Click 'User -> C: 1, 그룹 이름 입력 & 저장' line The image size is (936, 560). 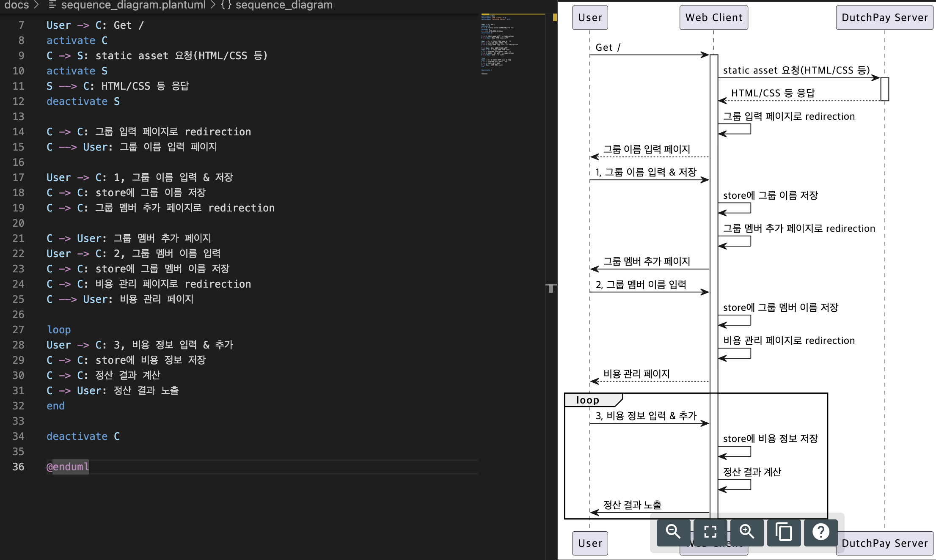[x=140, y=177]
